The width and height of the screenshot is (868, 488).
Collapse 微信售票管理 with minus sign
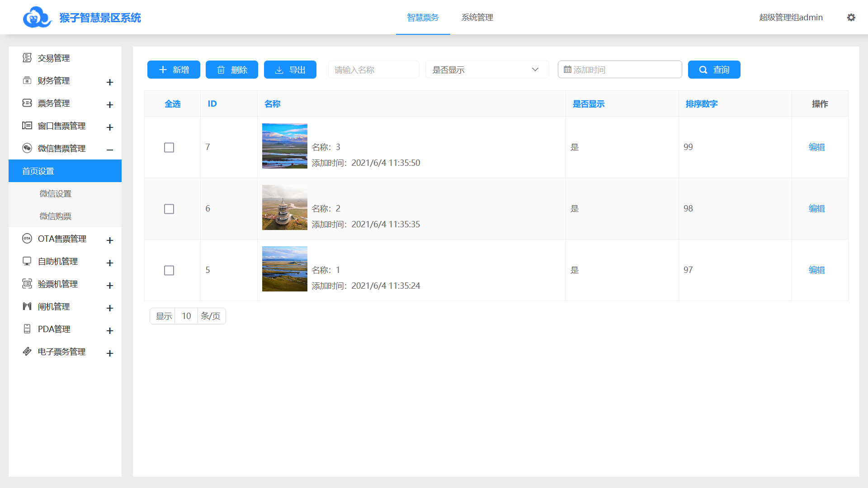coord(110,150)
